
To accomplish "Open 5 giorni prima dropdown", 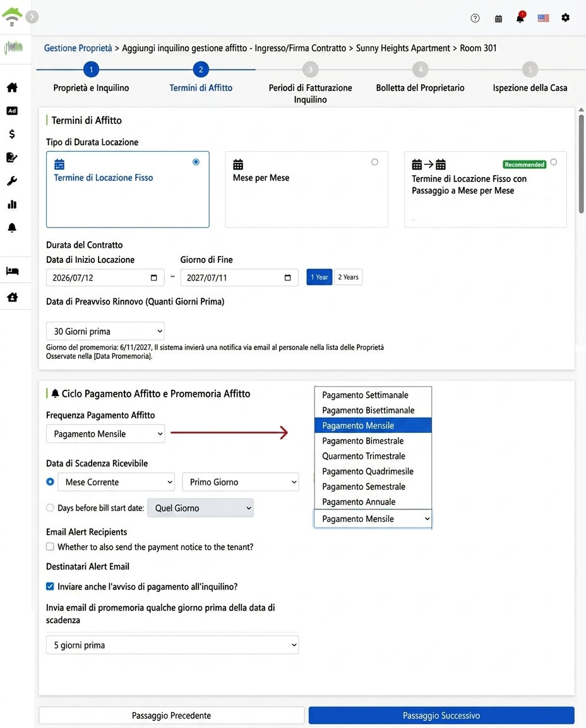I will [172, 645].
